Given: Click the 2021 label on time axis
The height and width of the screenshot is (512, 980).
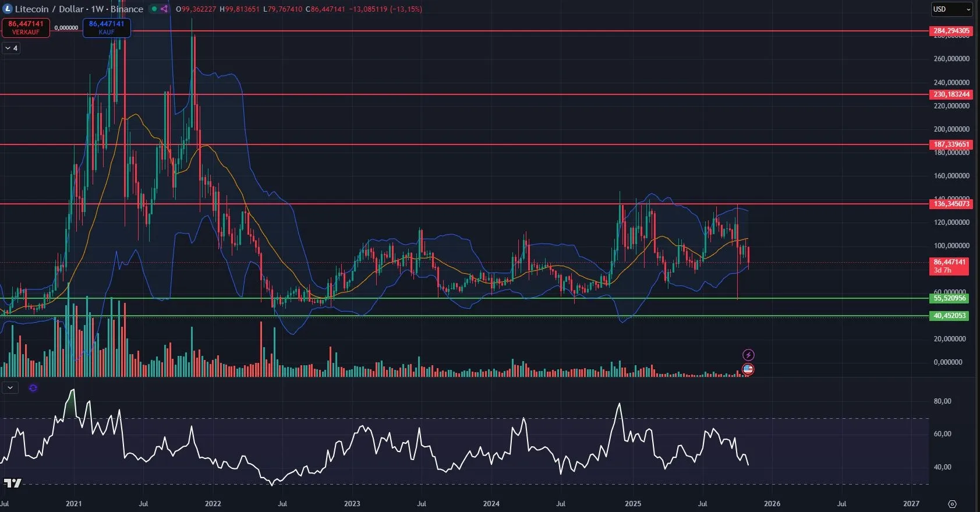Looking at the screenshot, I should click(74, 504).
